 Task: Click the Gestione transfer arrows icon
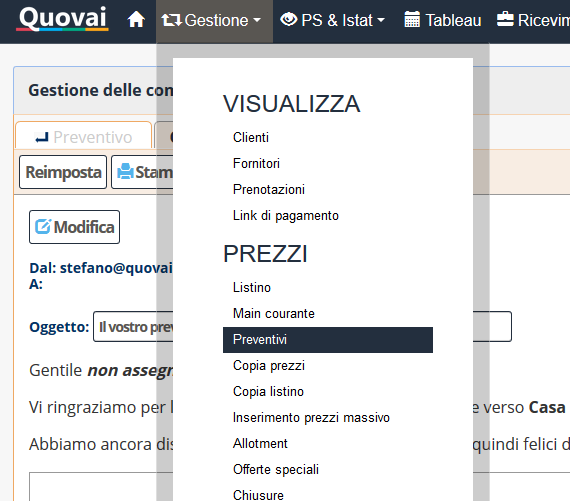tap(171, 20)
